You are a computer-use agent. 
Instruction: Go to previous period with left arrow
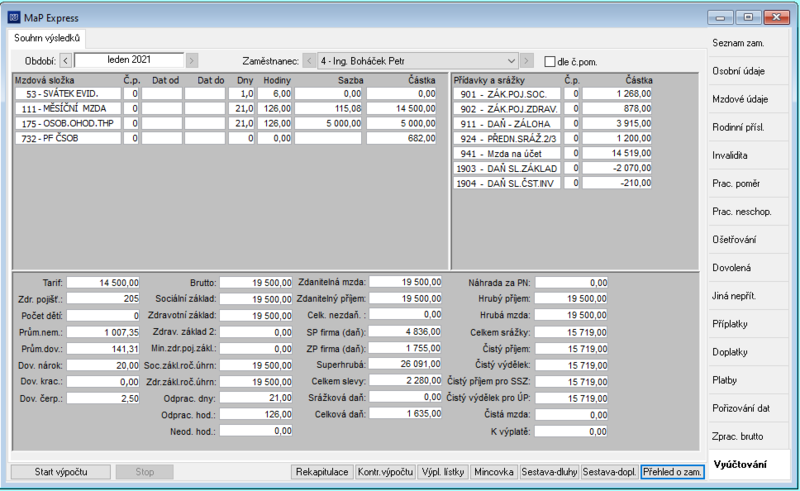pyautogui.click(x=65, y=61)
